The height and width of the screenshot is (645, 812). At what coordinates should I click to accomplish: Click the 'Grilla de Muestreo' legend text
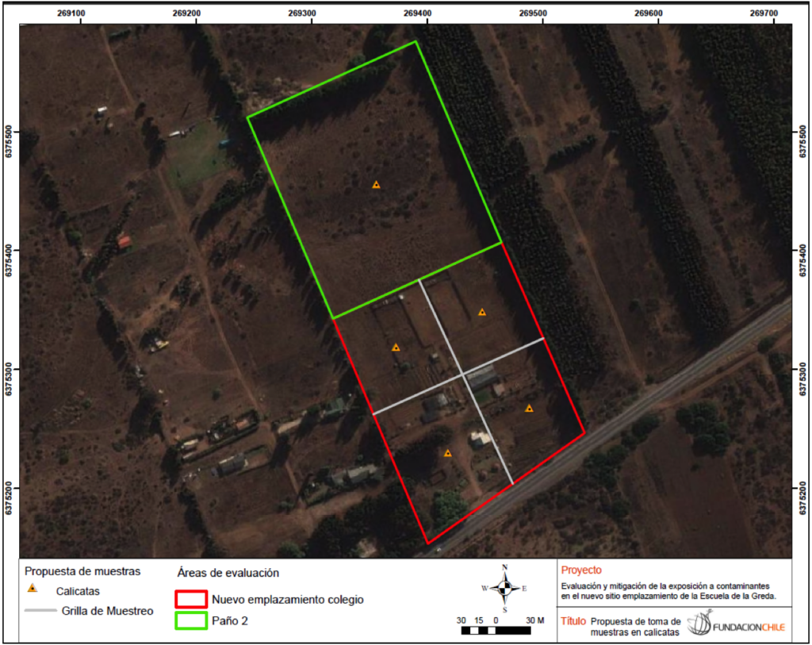point(107,611)
